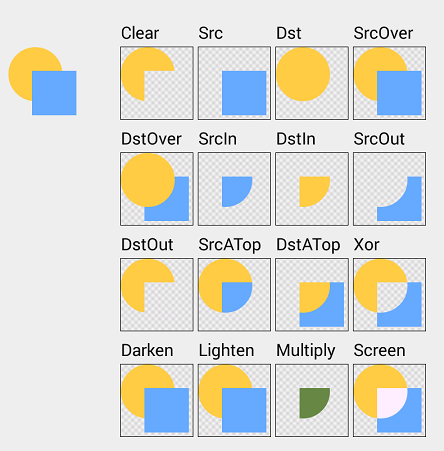Click the DstOut preview tile
The width and height of the screenshot is (444, 451).
(x=157, y=295)
